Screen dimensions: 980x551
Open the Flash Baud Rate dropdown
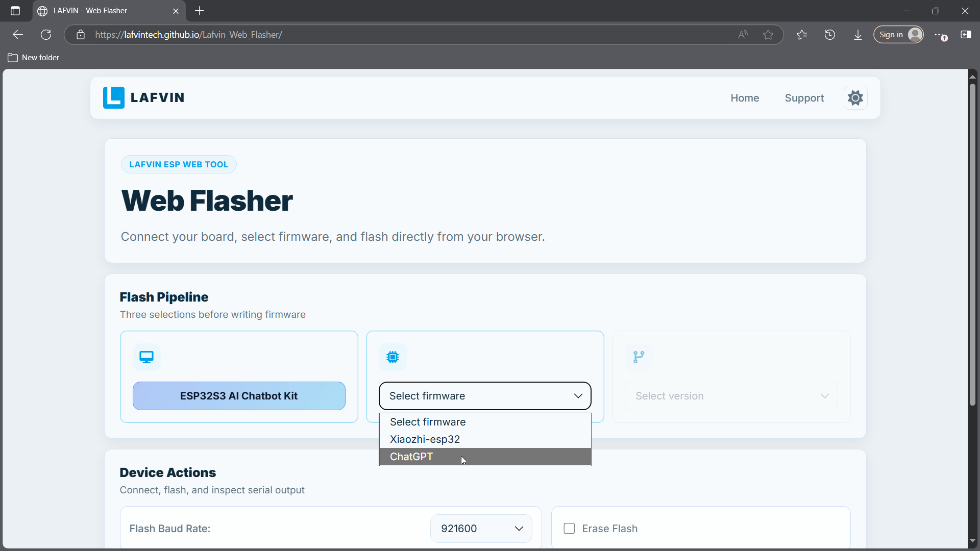tap(481, 529)
